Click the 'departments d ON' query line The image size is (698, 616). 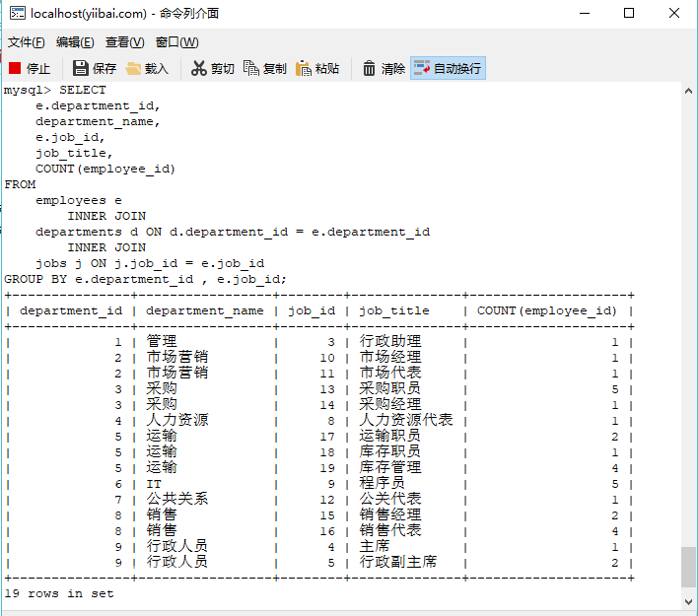pyautogui.click(x=233, y=232)
